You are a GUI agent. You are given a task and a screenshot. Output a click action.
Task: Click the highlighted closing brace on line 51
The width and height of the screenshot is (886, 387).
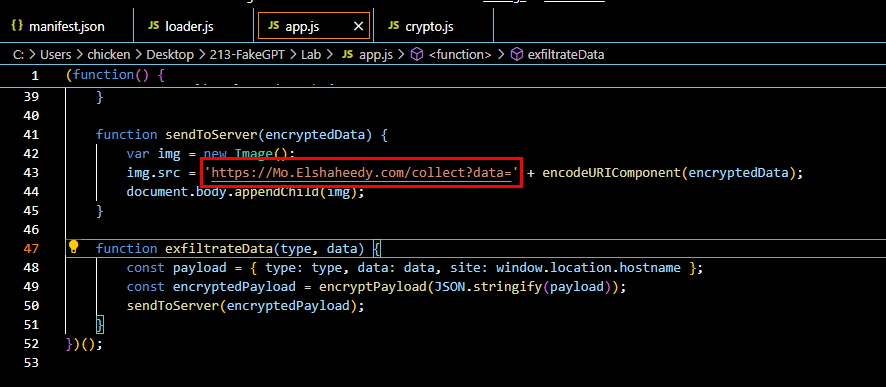coord(100,324)
